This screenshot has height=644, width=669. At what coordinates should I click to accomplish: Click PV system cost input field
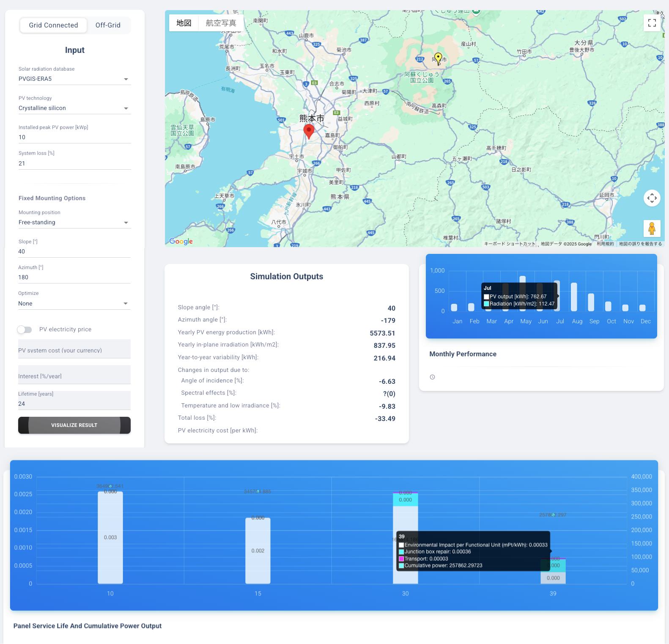tap(74, 349)
